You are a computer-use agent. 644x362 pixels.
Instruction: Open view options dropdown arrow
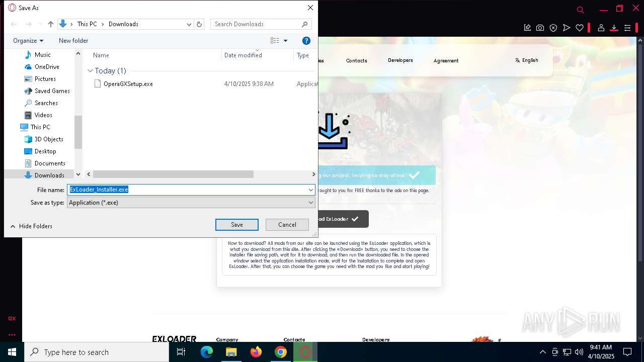pyautogui.click(x=285, y=41)
